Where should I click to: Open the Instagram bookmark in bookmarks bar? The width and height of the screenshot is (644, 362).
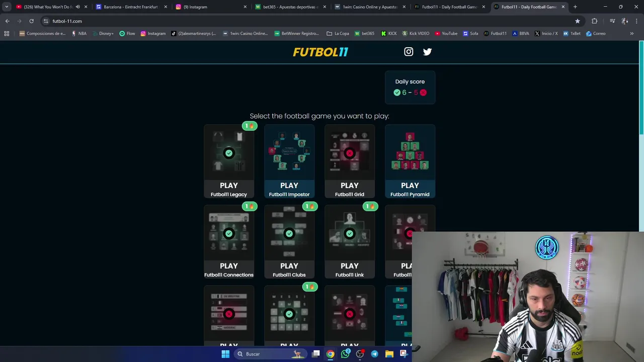[x=153, y=34]
